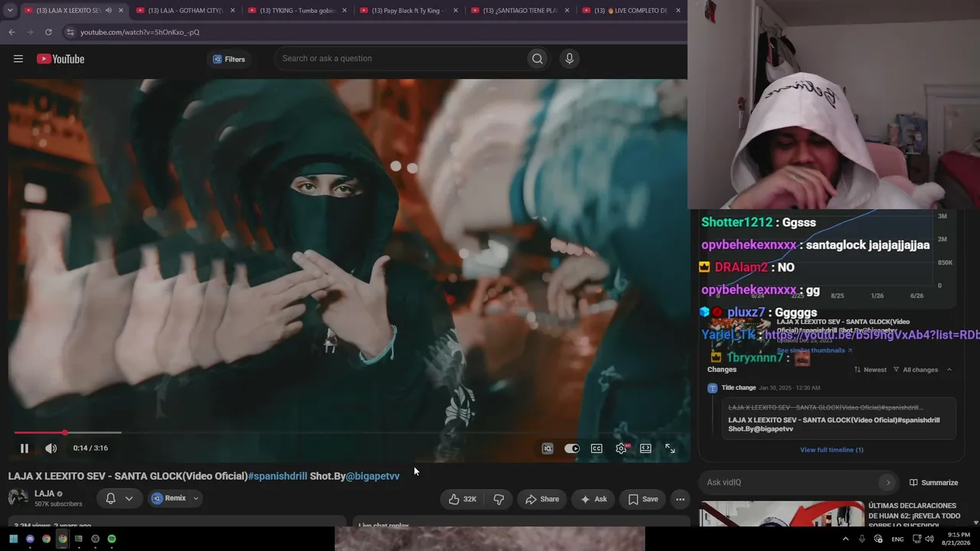980x551 pixels.
Task: Collapse the Changes section
Action: click(x=949, y=370)
